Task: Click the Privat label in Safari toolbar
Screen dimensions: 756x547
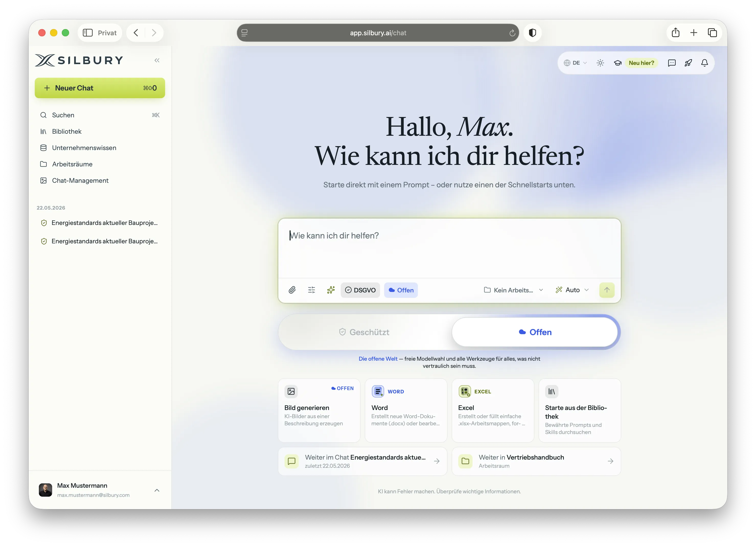Action: (x=107, y=33)
